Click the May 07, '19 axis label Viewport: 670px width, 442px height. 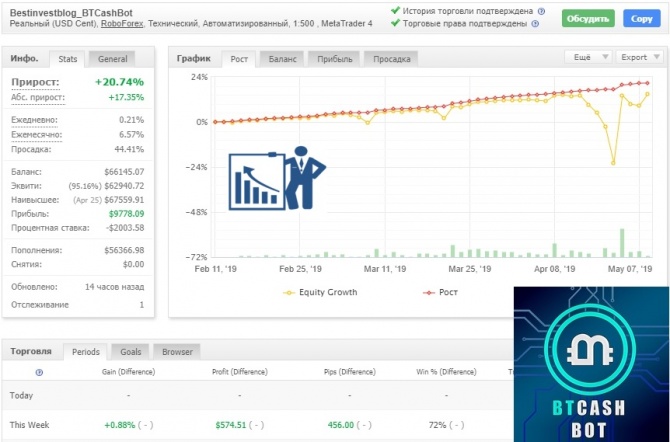click(630, 269)
